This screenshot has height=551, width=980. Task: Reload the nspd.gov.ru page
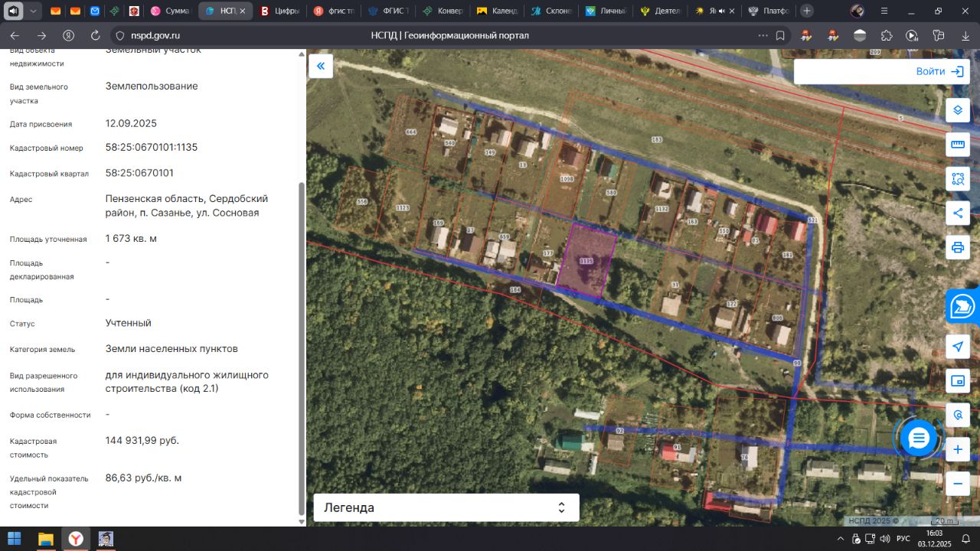[96, 36]
